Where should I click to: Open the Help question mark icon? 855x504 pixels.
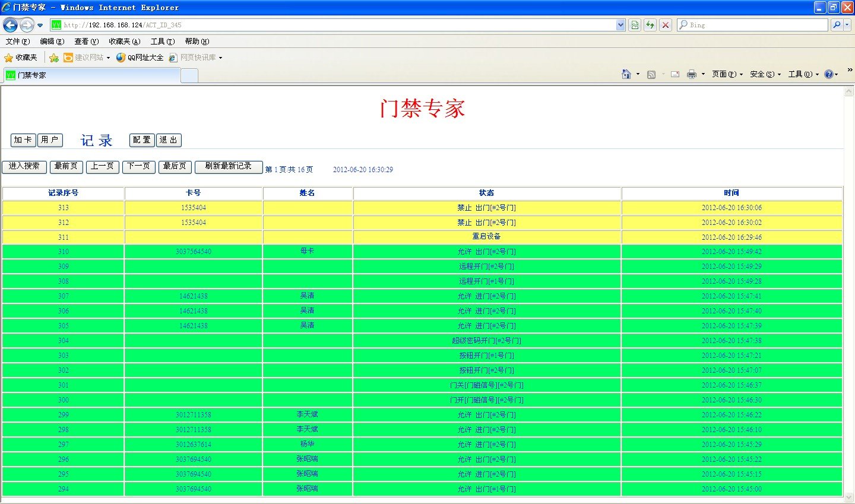(x=828, y=74)
